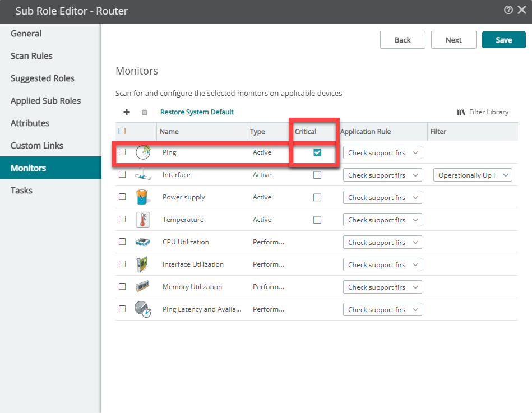Viewport: 532px width, 413px height.
Task: Click the help question mark icon
Action: coord(508,10)
